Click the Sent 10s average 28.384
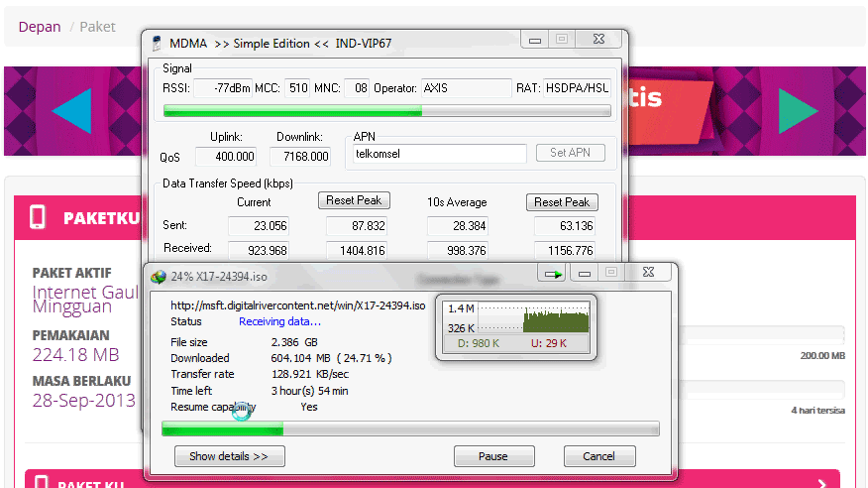Image resolution: width=868 pixels, height=488 pixels. 457,226
